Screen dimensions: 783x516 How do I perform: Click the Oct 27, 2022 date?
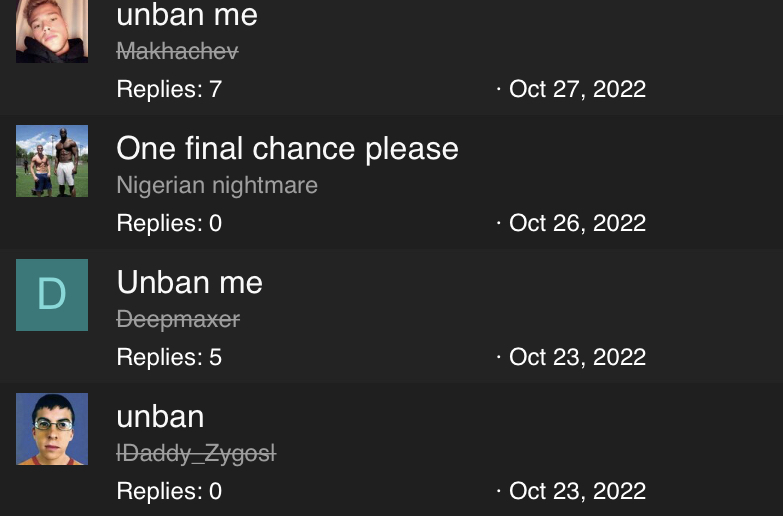coord(577,90)
